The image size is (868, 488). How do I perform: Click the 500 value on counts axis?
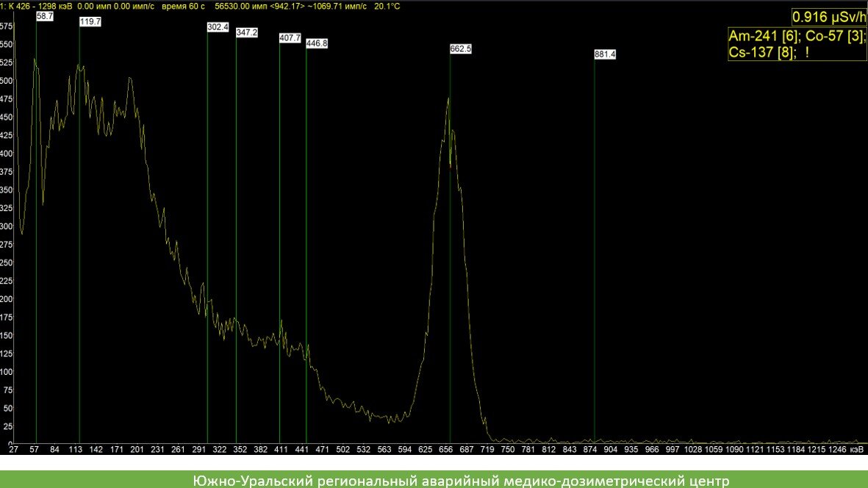pyautogui.click(x=6, y=81)
